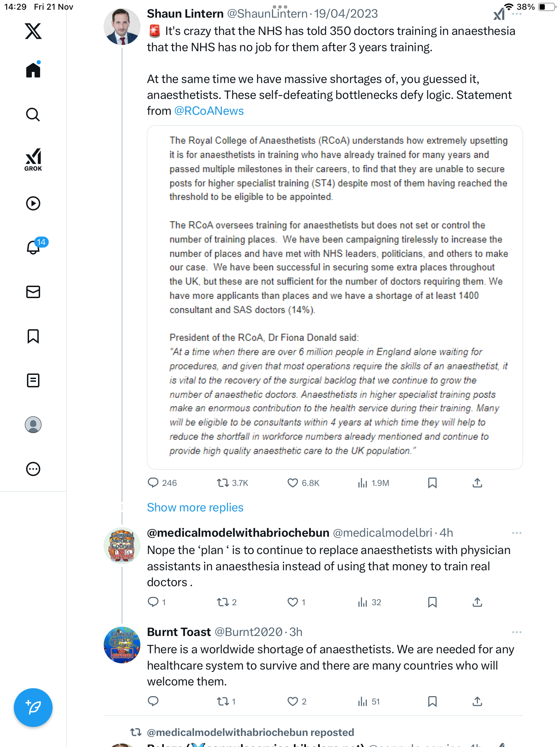The image size is (560, 747).
Task: Repost Burnt Toast's reply
Action: (x=223, y=701)
